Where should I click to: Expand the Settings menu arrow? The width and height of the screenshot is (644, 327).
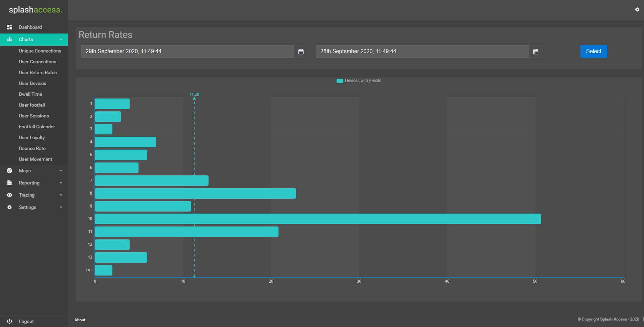(61, 207)
